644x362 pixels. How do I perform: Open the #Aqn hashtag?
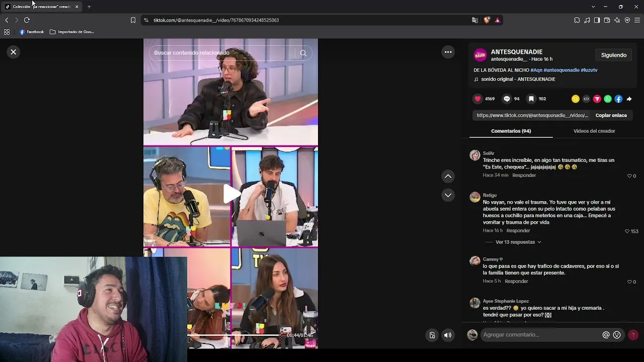(536, 70)
